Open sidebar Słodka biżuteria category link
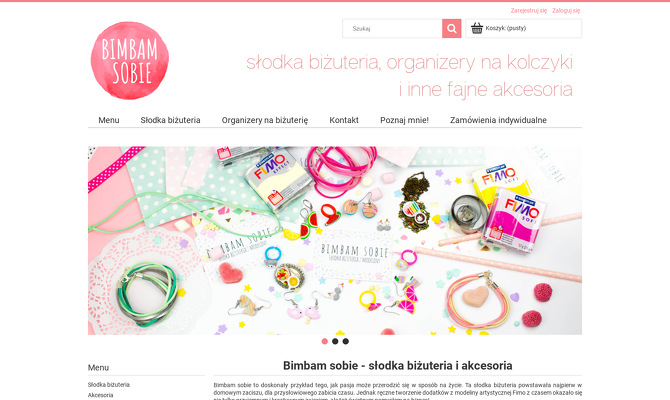670x400 pixels. [x=109, y=385]
